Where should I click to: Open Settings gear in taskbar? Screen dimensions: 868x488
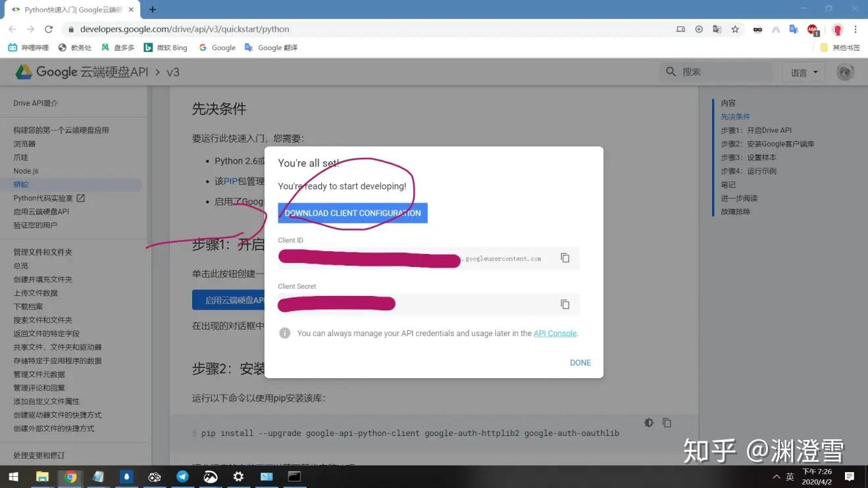238,477
